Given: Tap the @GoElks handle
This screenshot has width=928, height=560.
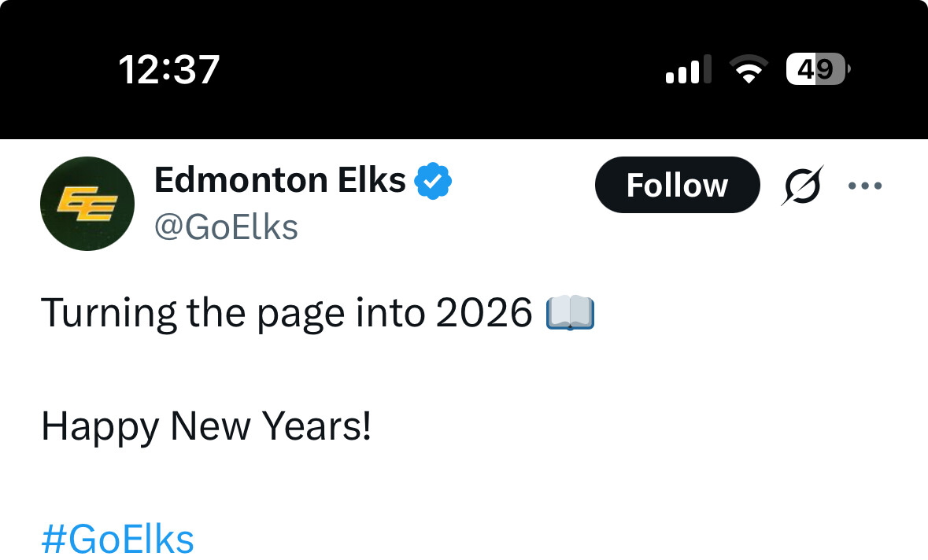Looking at the screenshot, I should tap(226, 227).
